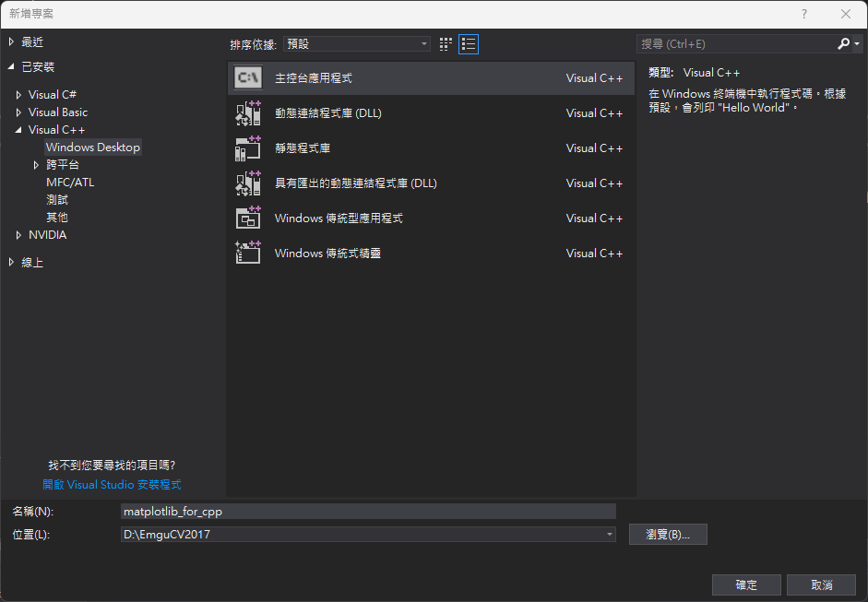The width and height of the screenshot is (868, 602).
Task: Click the 具有匯出的動態連結程式庫 template icon
Action: [248, 183]
